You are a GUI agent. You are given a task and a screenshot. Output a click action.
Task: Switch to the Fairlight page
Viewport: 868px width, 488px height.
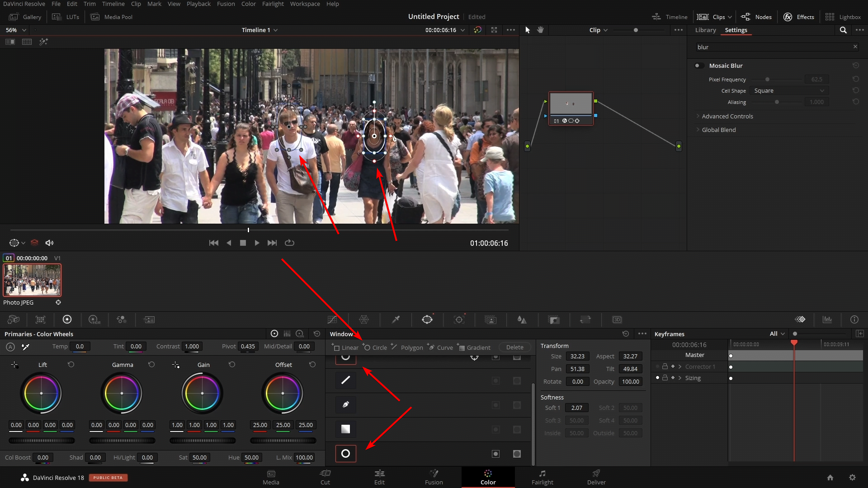click(542, 477)
